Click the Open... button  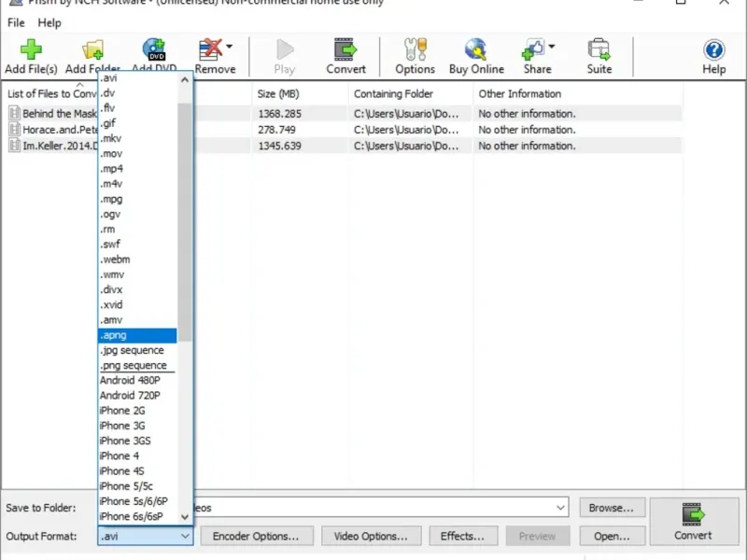[613, 536]
